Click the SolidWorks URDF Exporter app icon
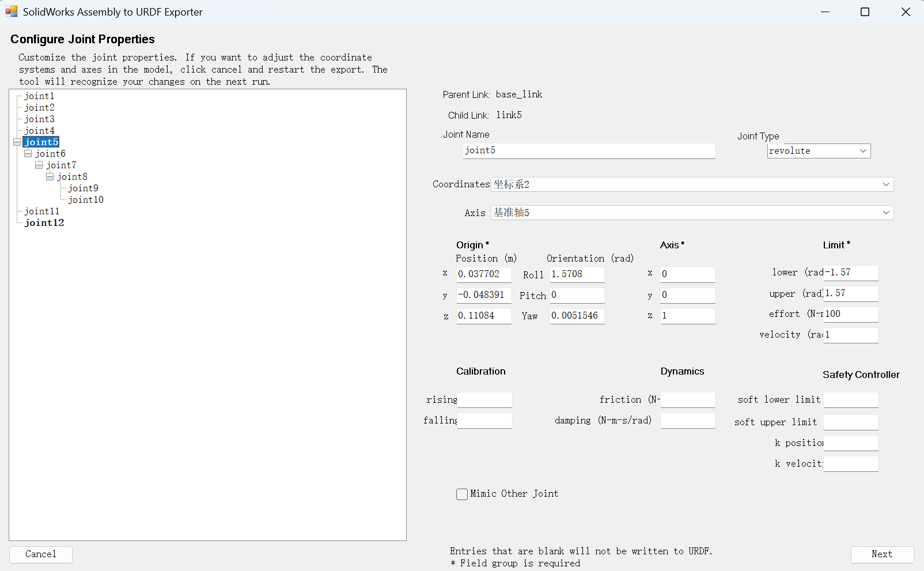 (x=12, y=12)
